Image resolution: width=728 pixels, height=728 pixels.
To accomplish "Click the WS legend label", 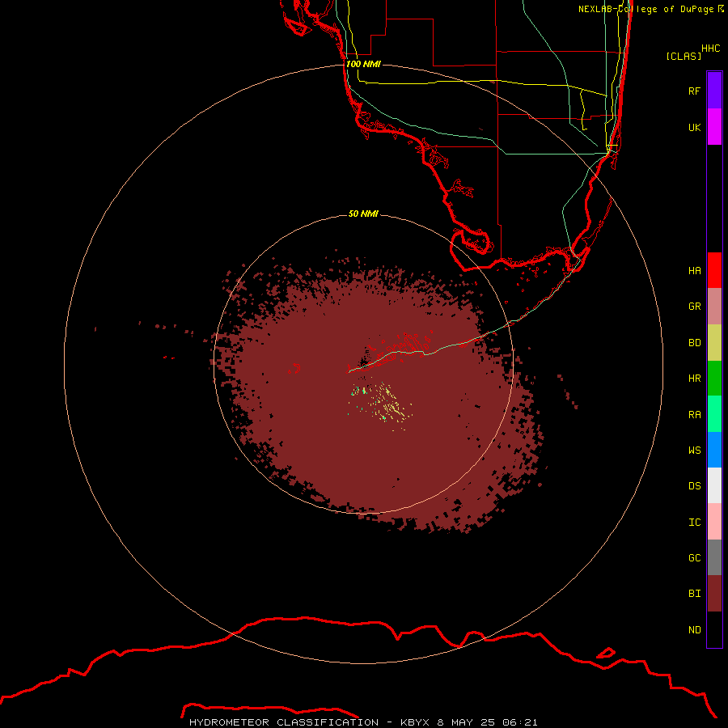I will coord(694,450).
